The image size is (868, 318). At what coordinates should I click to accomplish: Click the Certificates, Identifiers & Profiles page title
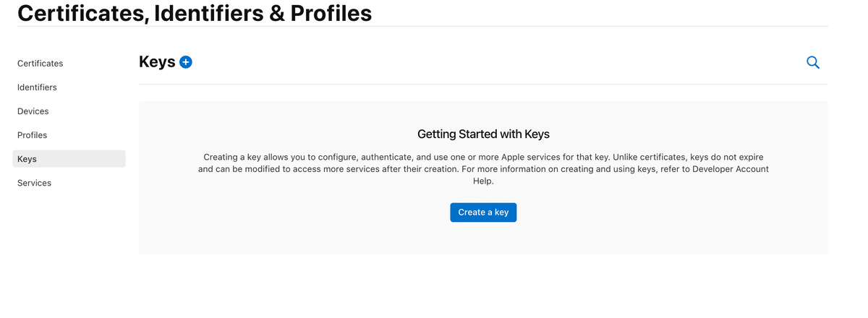(195, 12)
